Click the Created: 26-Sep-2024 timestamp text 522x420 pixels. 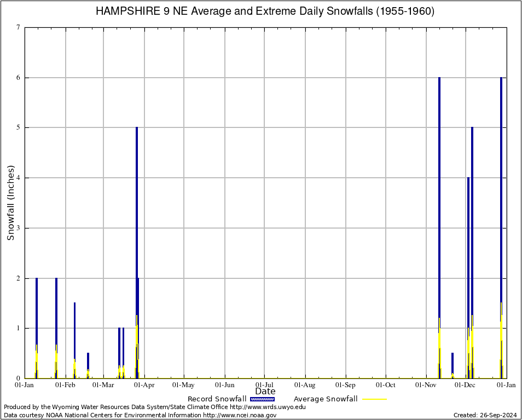485,415
